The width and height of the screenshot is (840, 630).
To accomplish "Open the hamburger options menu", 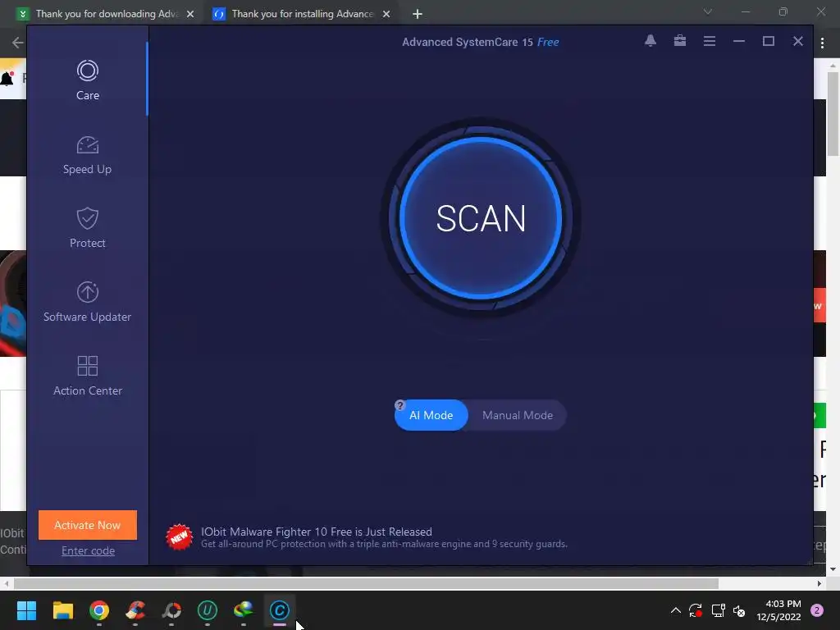I will 710,41.
